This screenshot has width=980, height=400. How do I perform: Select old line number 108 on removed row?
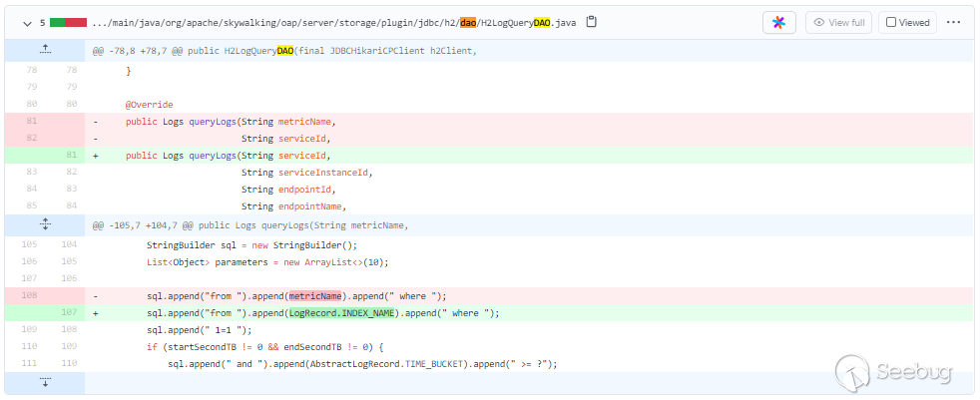pyautogui.click(x=30, y=295)
